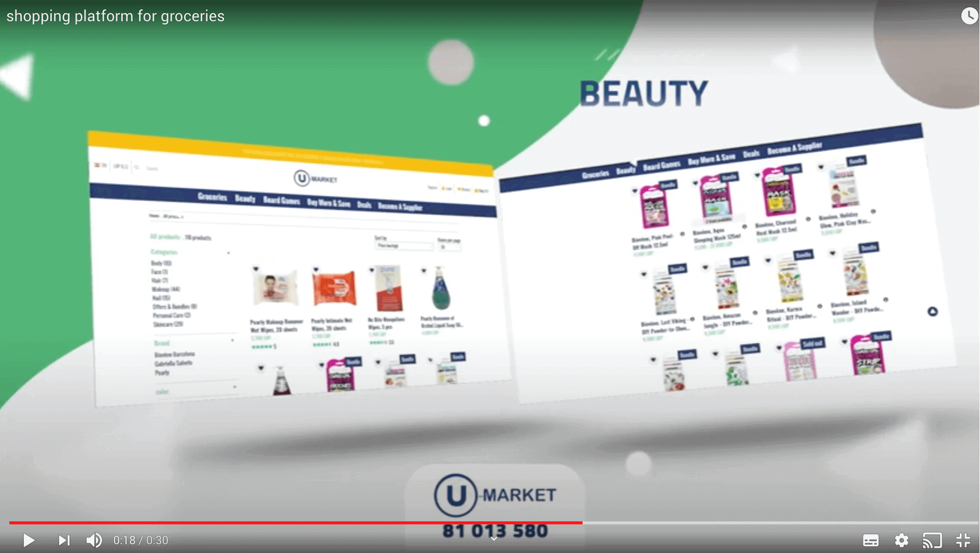Image resolution: width=980 pixels, height=553 pixels.
Task: Click the Watch Later clock icon
Action: [969, 16]
